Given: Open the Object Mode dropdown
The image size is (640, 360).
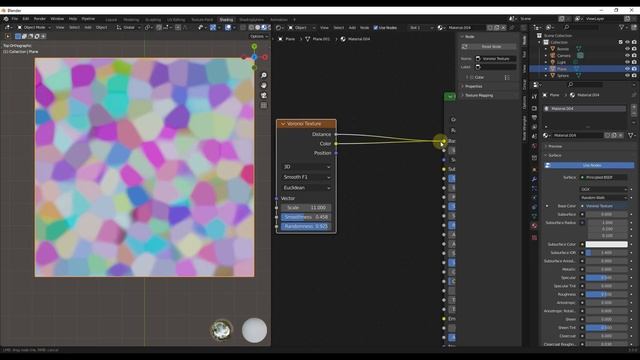Looking at the screenshot, I should (34, 27).
